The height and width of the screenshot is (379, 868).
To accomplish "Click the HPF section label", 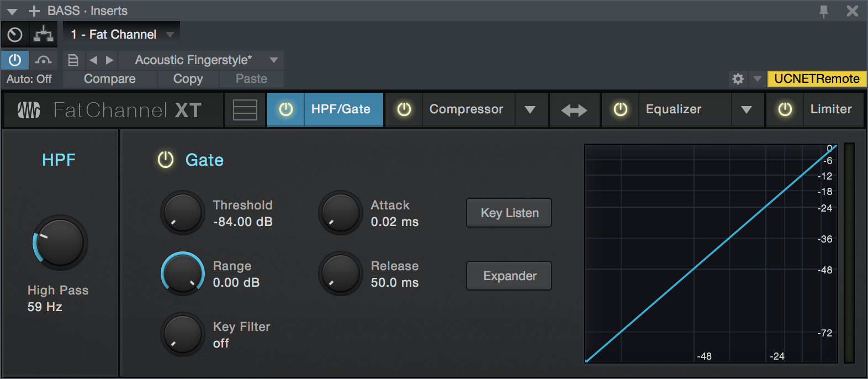I will (59, 160).
